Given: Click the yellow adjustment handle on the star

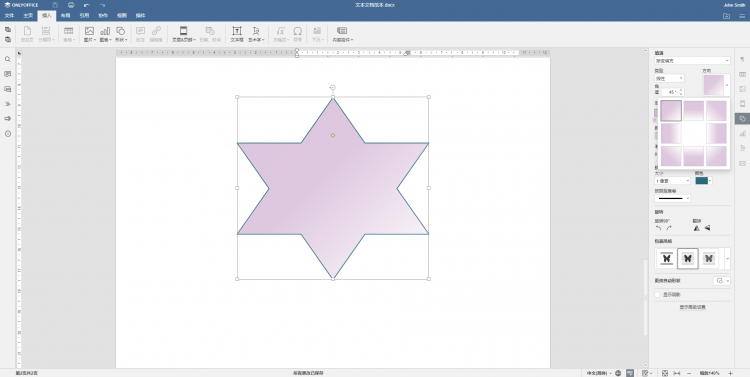Looking at the screenshot, I should [333, 135].
